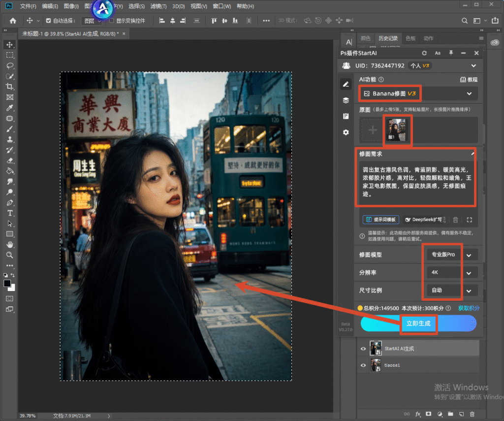Viewport: 504px width, 421px height.
Task: Select the History Brush tool
Action: (x=10, y=150)
